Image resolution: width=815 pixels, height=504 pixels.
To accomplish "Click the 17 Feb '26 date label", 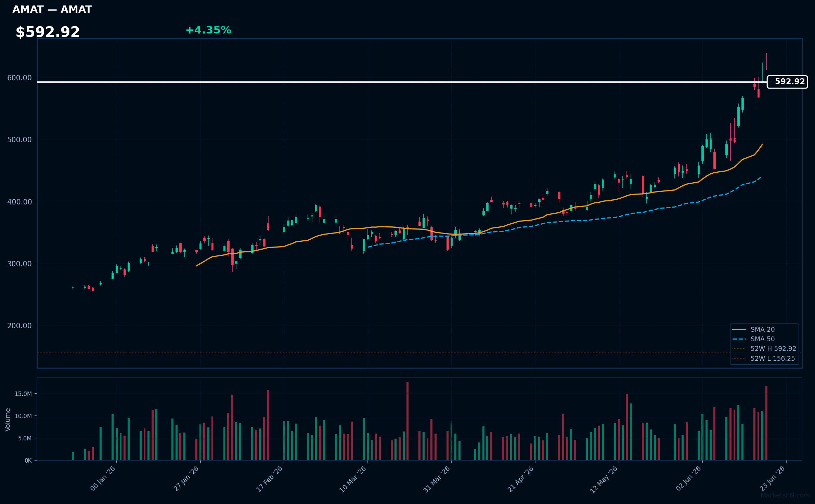I will [270, 479].
